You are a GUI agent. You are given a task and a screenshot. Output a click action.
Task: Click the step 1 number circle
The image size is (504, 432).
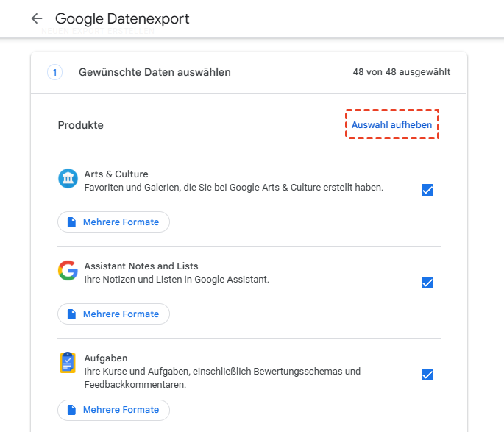coord(56,72)
